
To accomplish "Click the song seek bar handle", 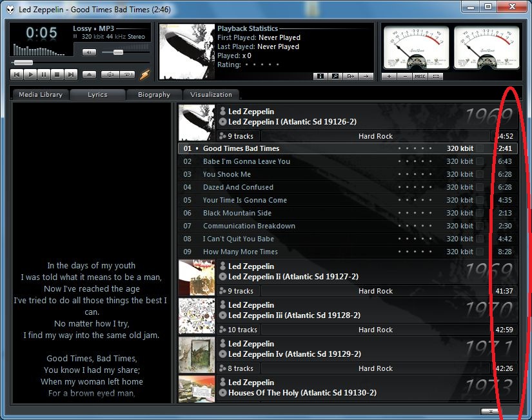I will [x=23, y=63].
